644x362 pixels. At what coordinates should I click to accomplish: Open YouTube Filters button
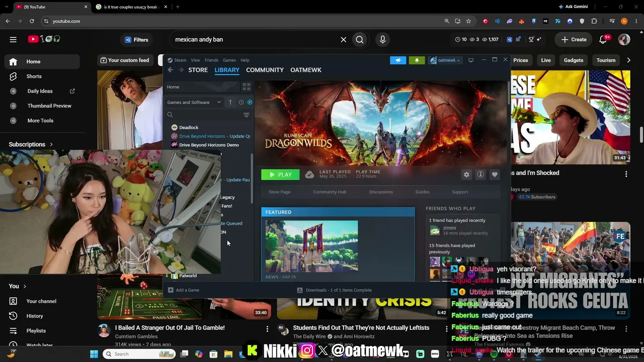click(x=136, y=39)
